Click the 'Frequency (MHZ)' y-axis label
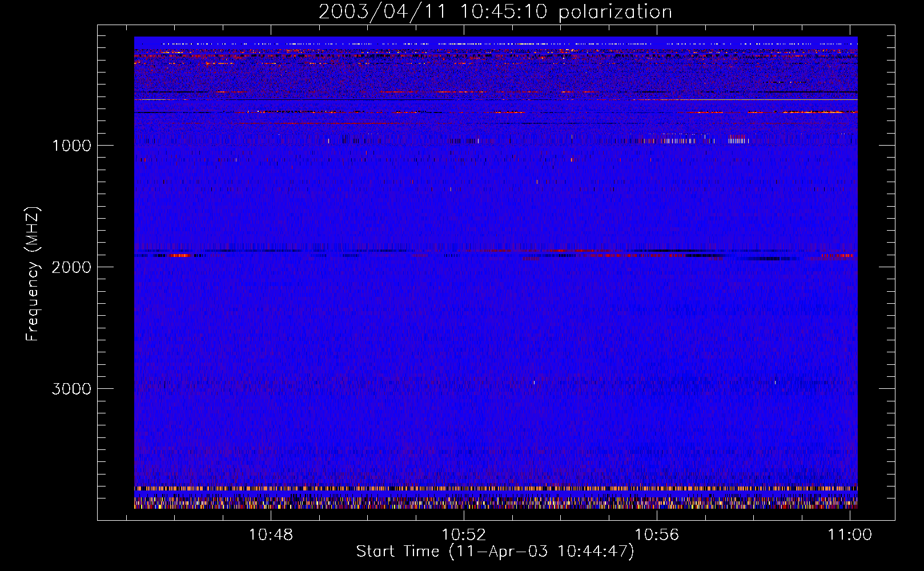This screenshot has width=924, height=571. (33, 274)
